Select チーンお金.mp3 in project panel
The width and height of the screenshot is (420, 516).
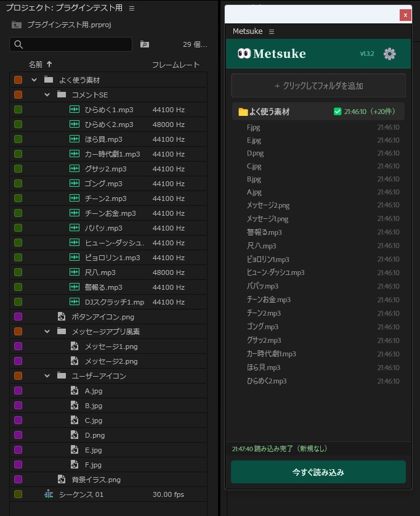(110, 213)
